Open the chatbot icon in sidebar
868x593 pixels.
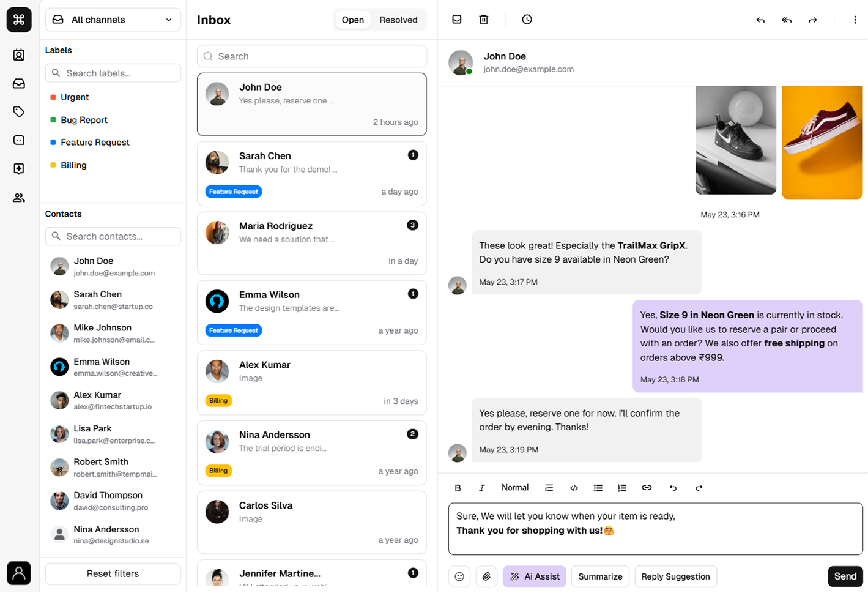(19, 140)
